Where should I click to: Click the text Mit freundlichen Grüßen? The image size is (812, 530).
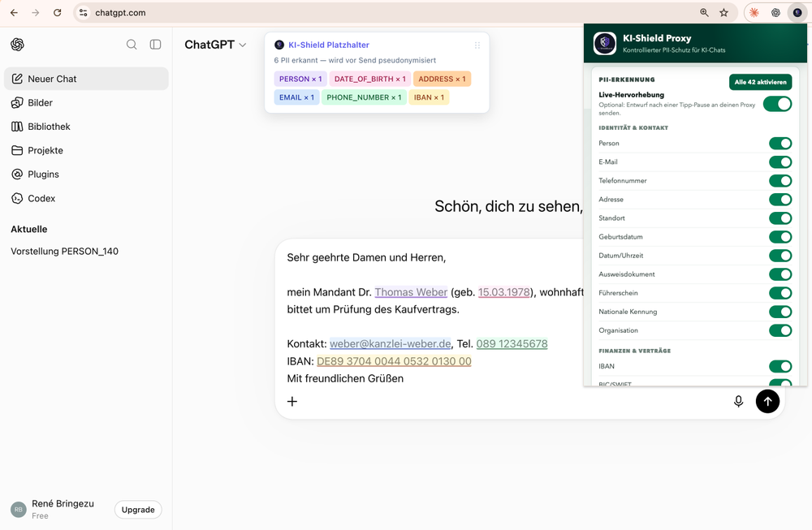click(345, 378)
